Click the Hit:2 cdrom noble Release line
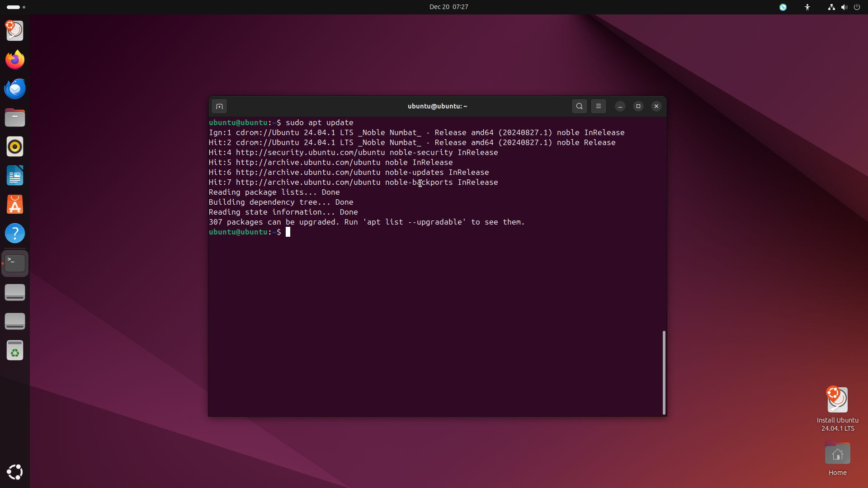 tap(412, 142)
